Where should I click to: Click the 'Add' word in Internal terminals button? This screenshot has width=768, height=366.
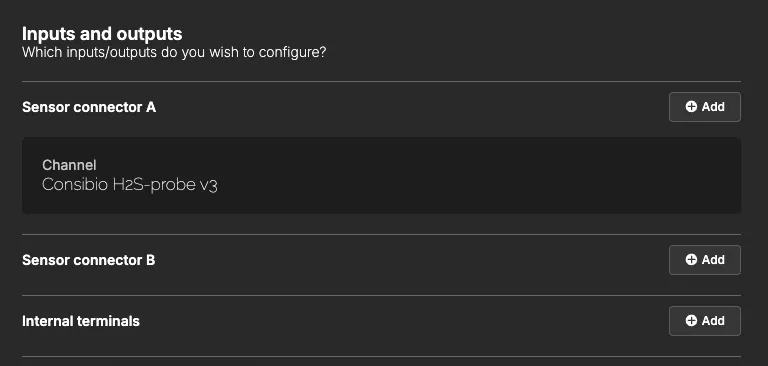pyautogui.click(x=713, y=321)
